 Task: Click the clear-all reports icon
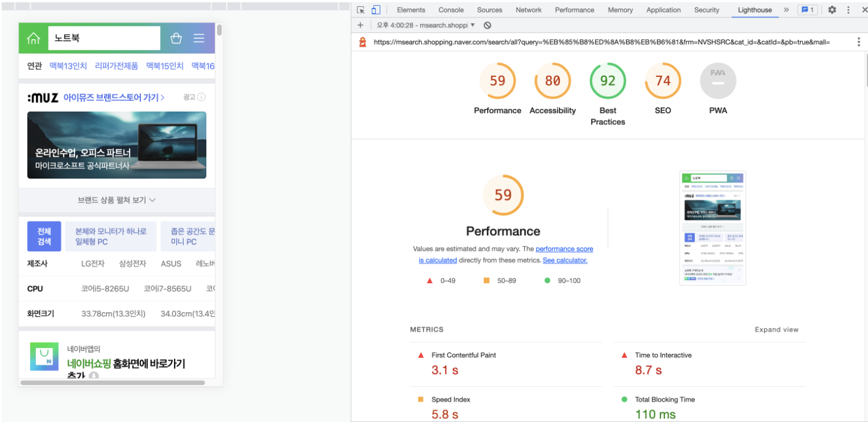(487, 25)
